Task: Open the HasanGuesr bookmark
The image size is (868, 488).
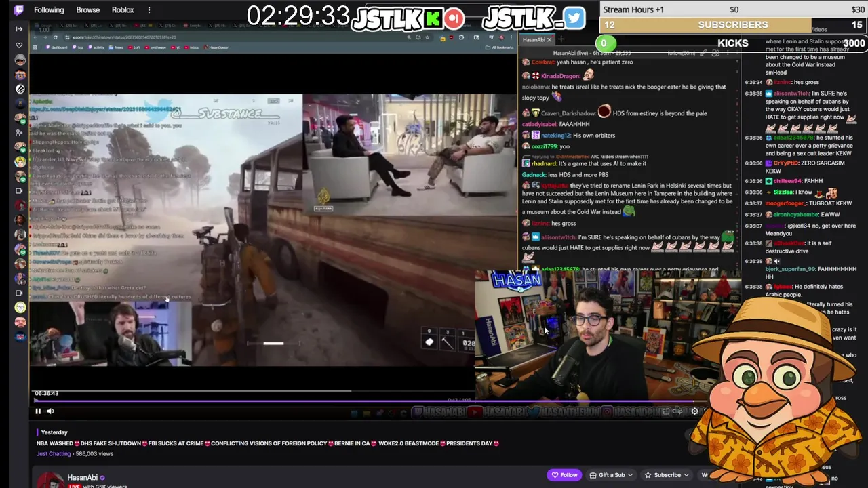Action: [x=216, y=47]
